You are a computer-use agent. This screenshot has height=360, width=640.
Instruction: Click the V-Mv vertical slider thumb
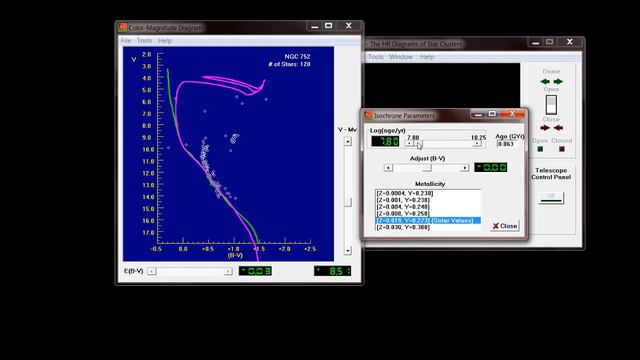pyautogui.click(x=348, y=202)
